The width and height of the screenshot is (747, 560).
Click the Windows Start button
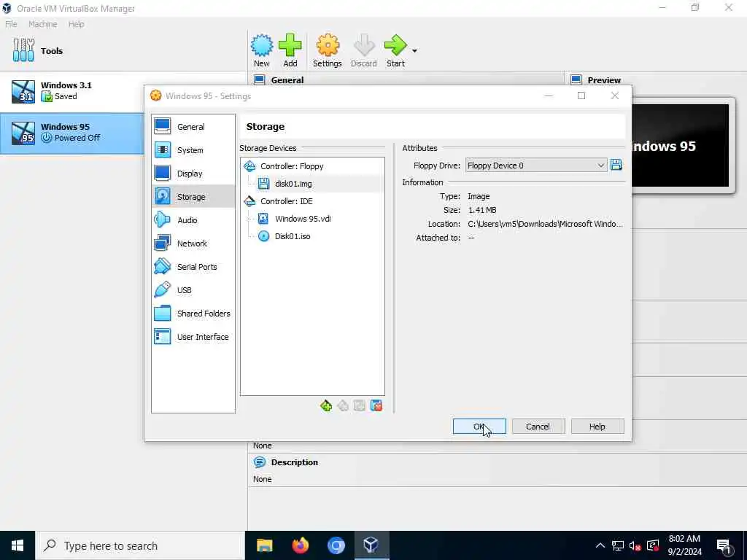click(x=18, y=545)
